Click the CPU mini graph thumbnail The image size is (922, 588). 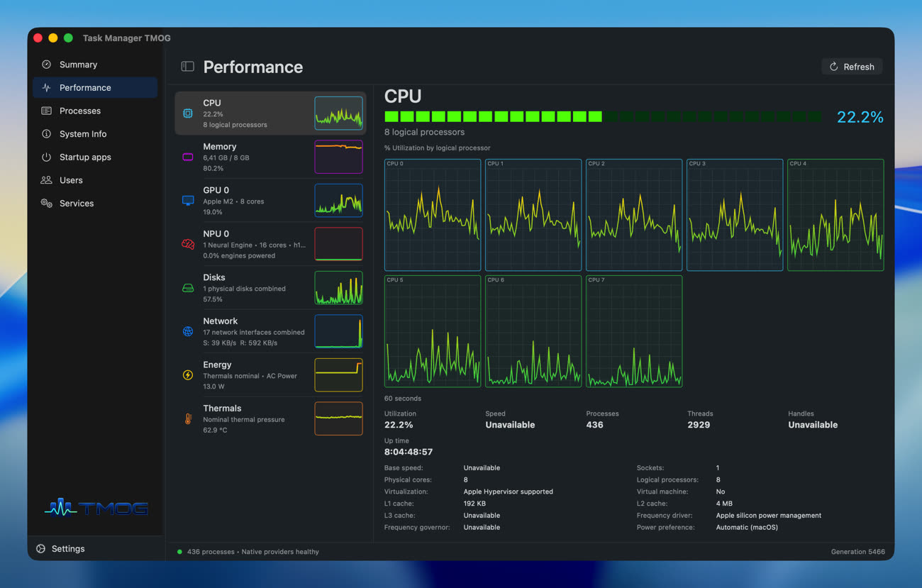(338, 113)
